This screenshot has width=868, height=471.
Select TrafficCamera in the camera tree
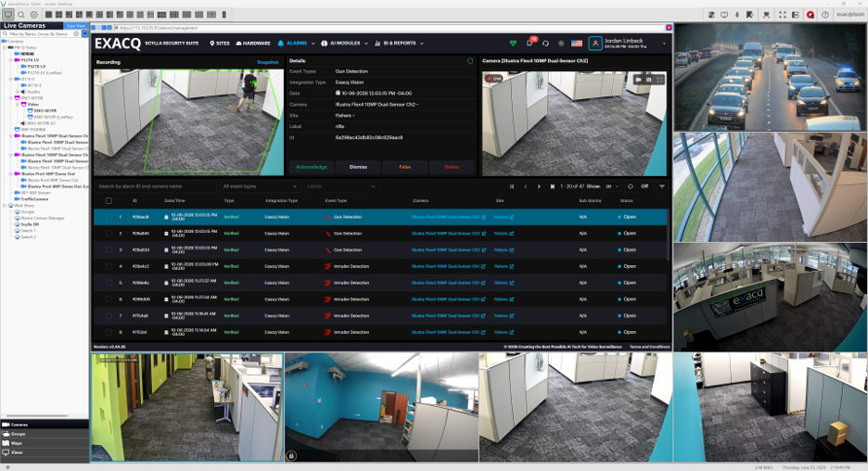(x=34, y=199)
